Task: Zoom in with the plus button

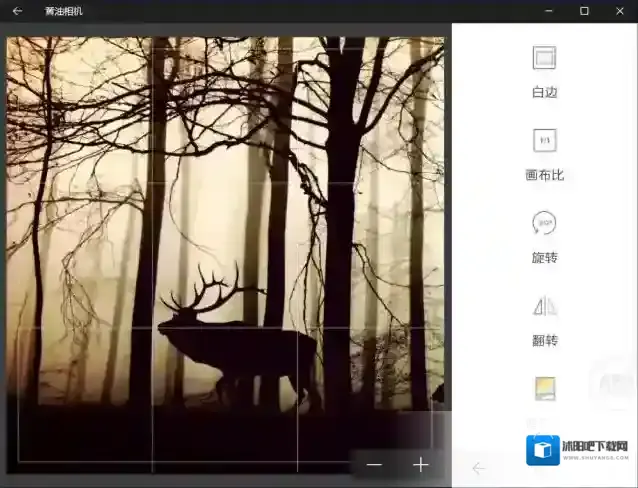Action: tap(421, 465)
